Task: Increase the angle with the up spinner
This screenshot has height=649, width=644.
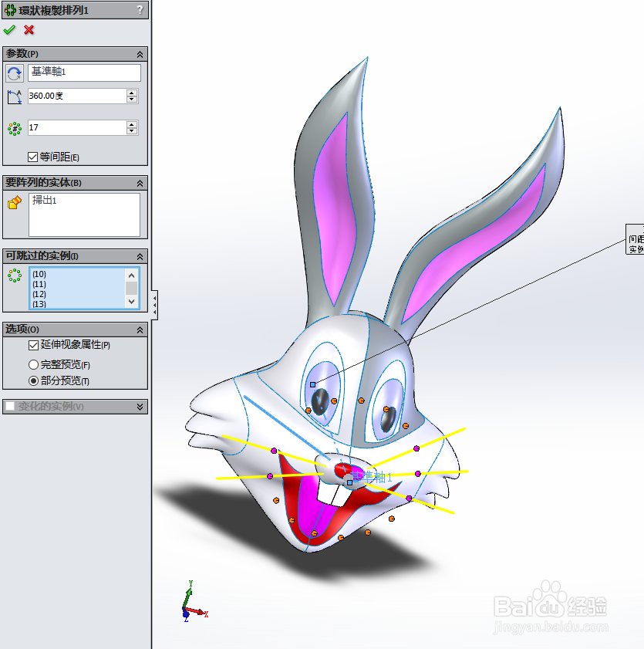Action: [x=132, y=93]
